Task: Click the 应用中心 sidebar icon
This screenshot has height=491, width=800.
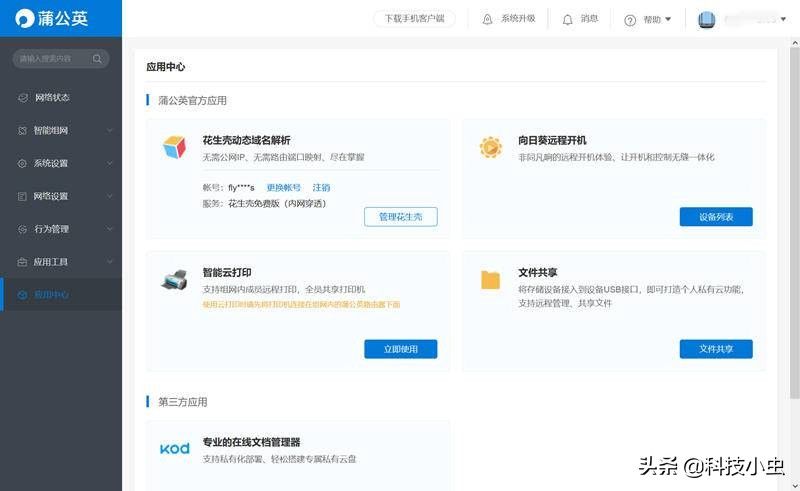Action: pyautogui.click(x=22, y=295)
